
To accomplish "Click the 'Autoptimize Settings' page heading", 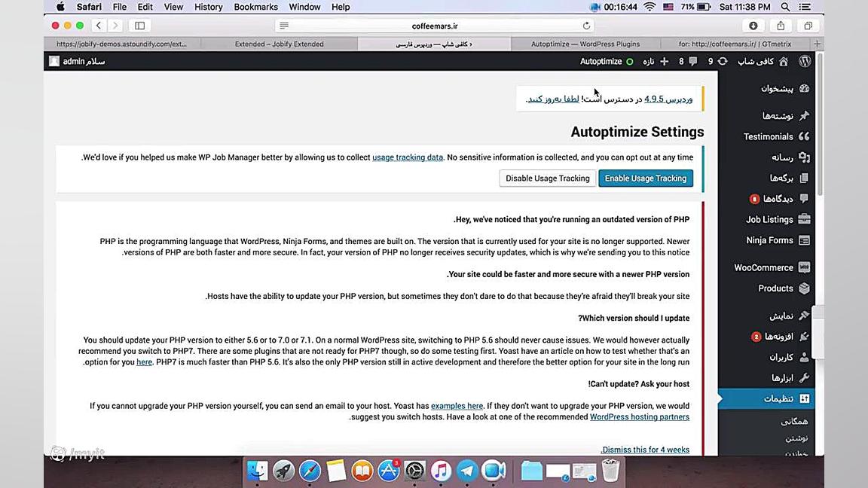I will pyautogui.click(x=637, y=132).
